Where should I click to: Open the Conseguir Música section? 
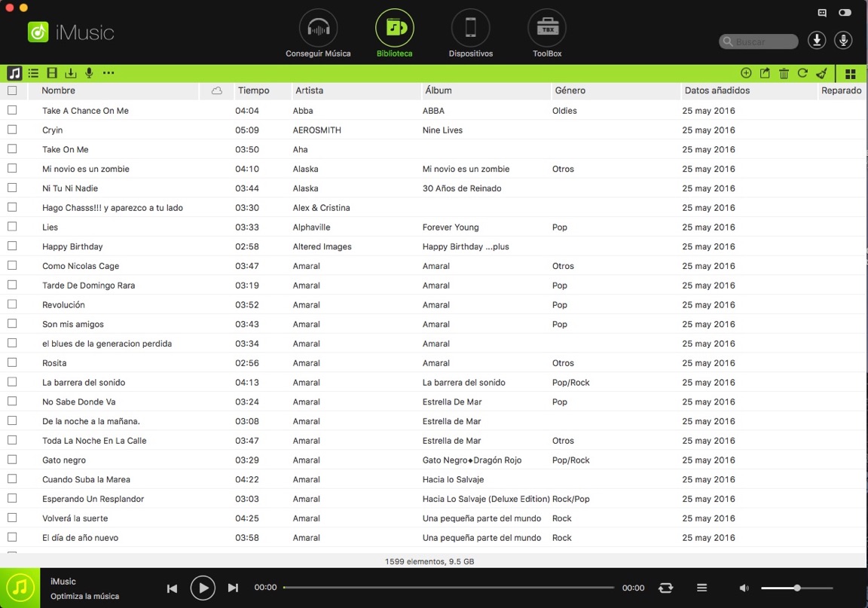(x=318, y=35)
